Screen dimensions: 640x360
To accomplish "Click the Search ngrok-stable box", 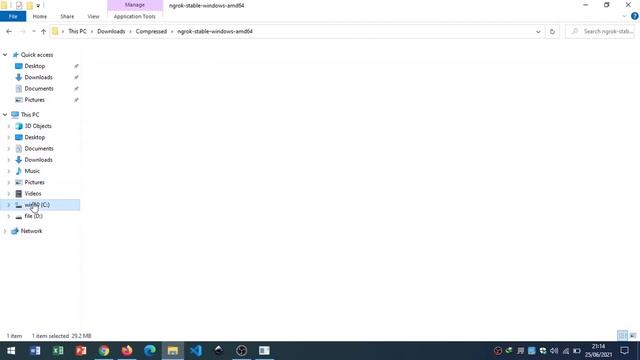I will [x=600, y=31].
